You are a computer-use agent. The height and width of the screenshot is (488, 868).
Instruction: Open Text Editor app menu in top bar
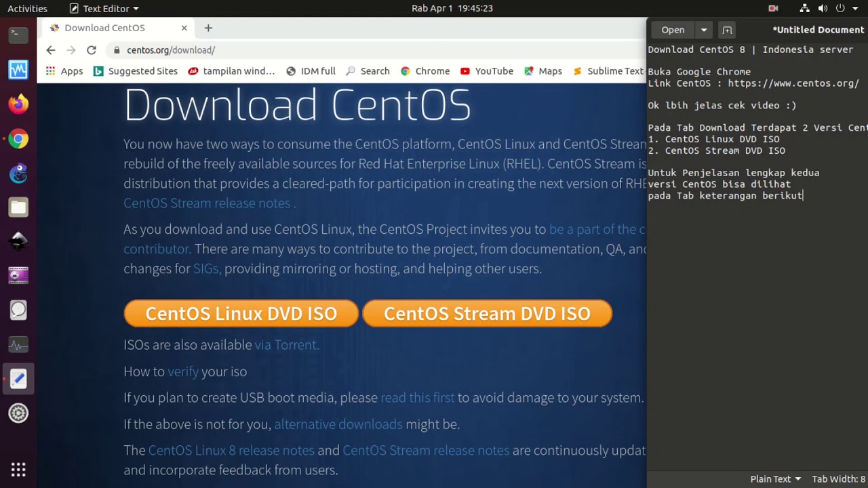[x=104, y=8]
